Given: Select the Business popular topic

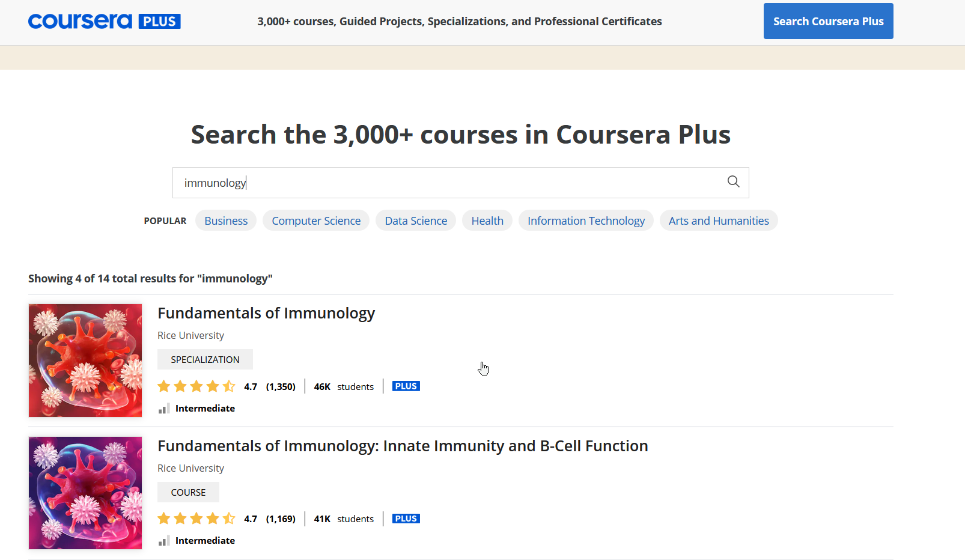Looking at the screenshot, I should 226,221.
